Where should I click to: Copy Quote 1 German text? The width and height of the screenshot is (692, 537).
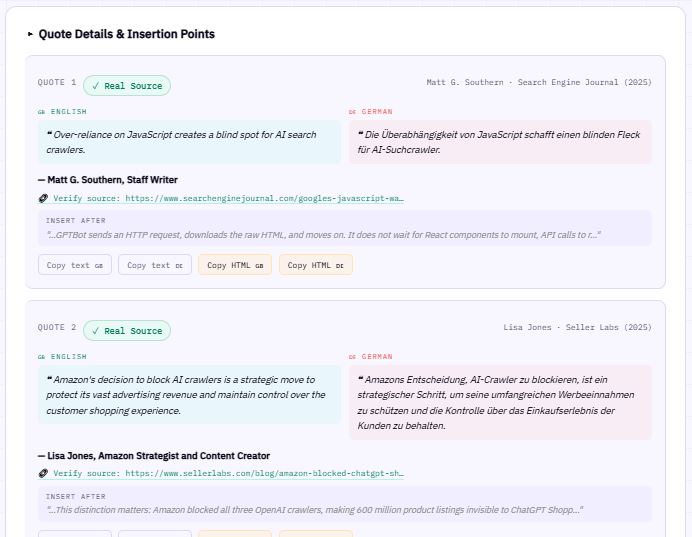point(155,265)
